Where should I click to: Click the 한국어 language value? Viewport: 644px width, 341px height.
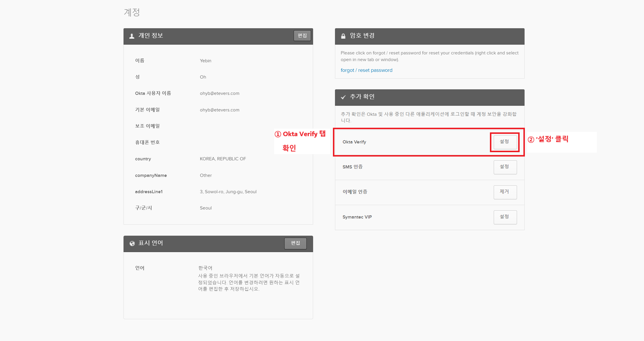click(x=205, y=268)
